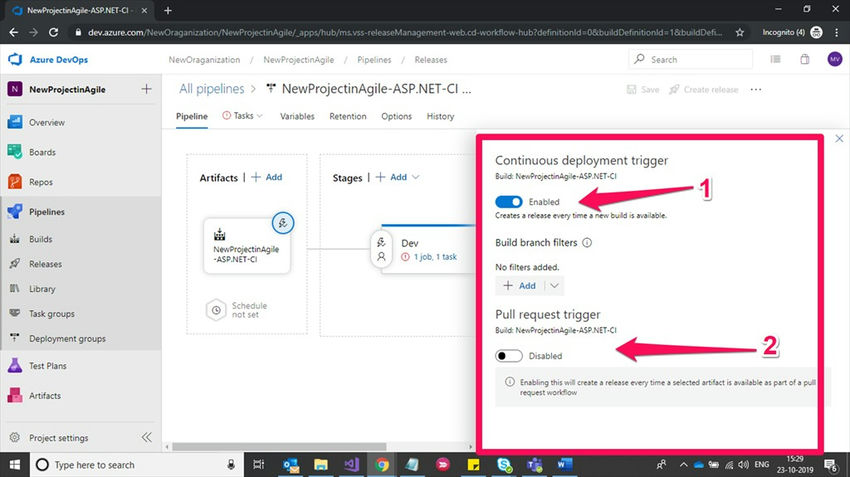Open Artifacts in the sidebar
The image size is (850, 477).
point(44,396)
